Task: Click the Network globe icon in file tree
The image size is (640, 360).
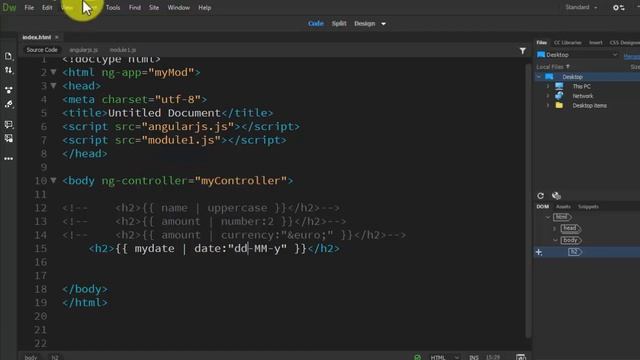Action: 559,96
